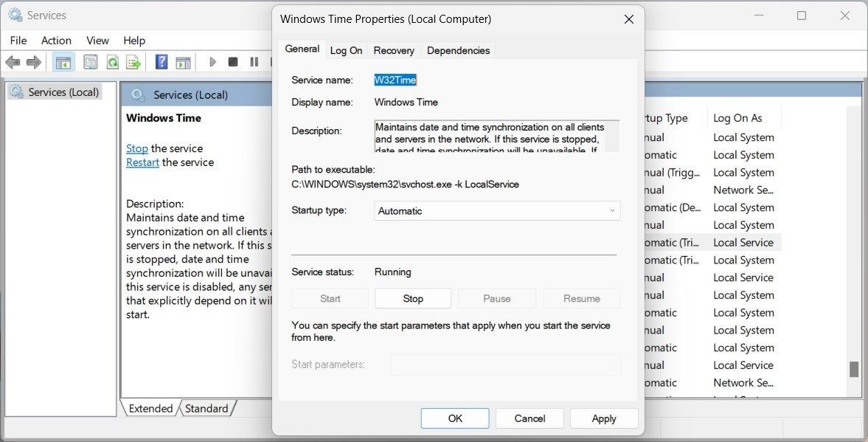Click the Stop button under Service status
This screenshot has width=868, height=442.
(x=413, y=299)
